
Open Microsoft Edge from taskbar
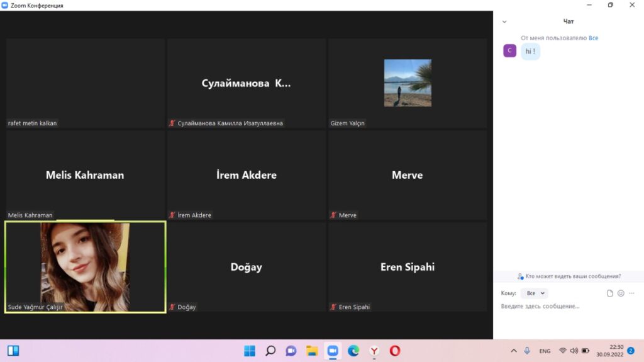353,351
